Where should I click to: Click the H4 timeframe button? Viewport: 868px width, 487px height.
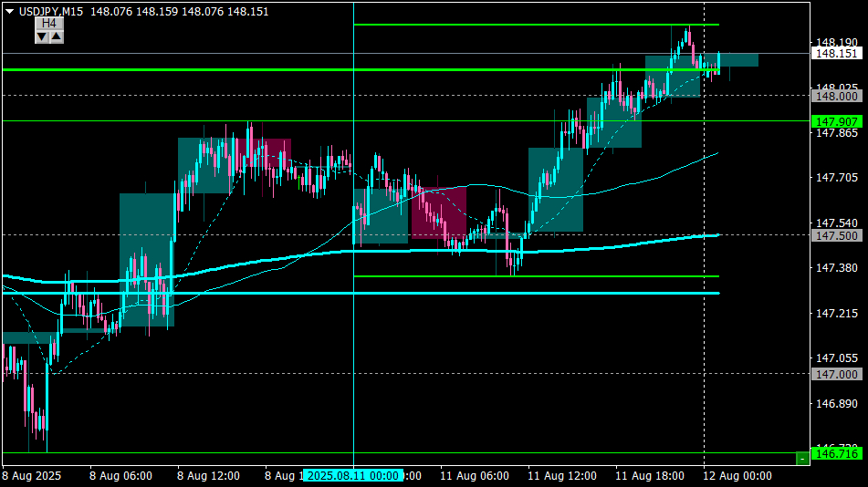point(49,23)
